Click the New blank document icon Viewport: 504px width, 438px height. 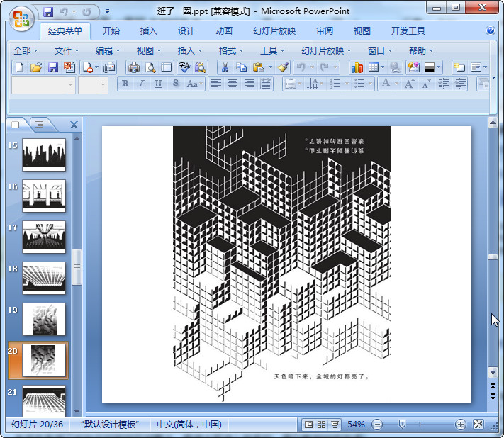(x=20, y=67)
